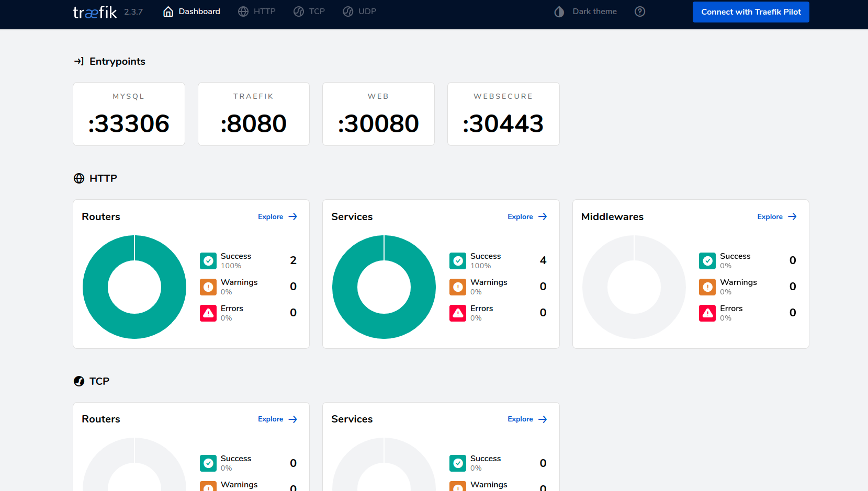
Task: Click TCP Services card title
Action: tap(352, 419)
